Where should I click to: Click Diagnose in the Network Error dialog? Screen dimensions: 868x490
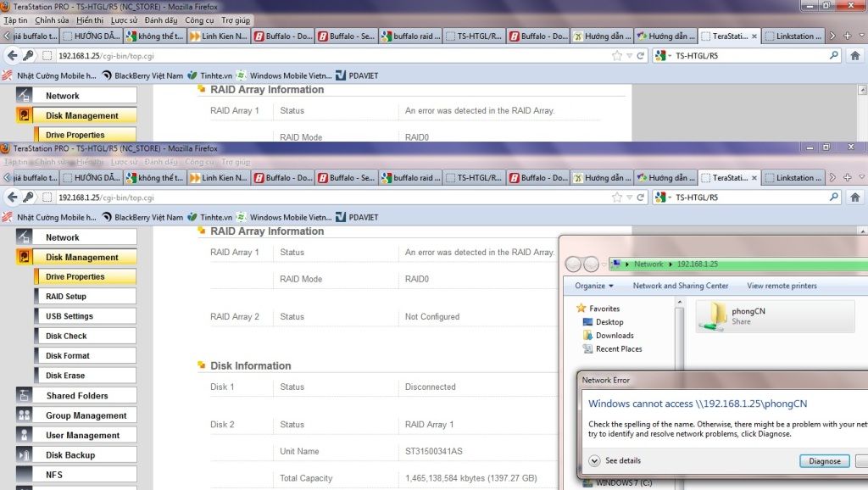click(824, 461)
